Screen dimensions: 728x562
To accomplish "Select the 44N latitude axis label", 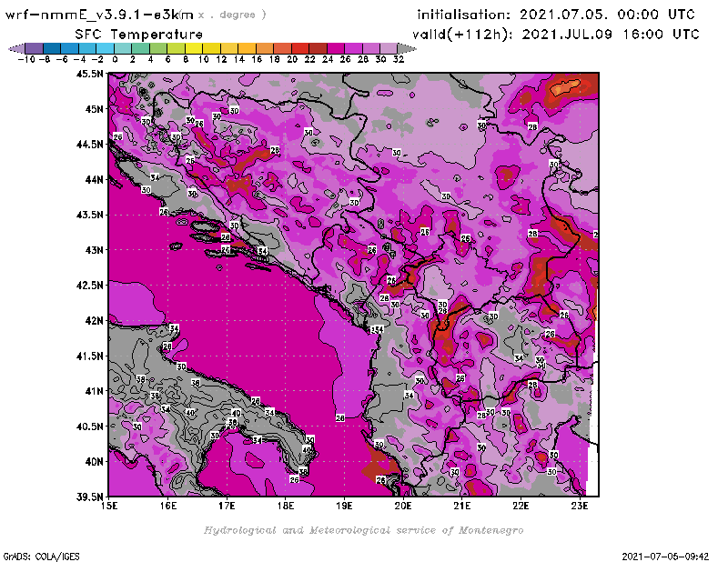I will pos(94,179).
